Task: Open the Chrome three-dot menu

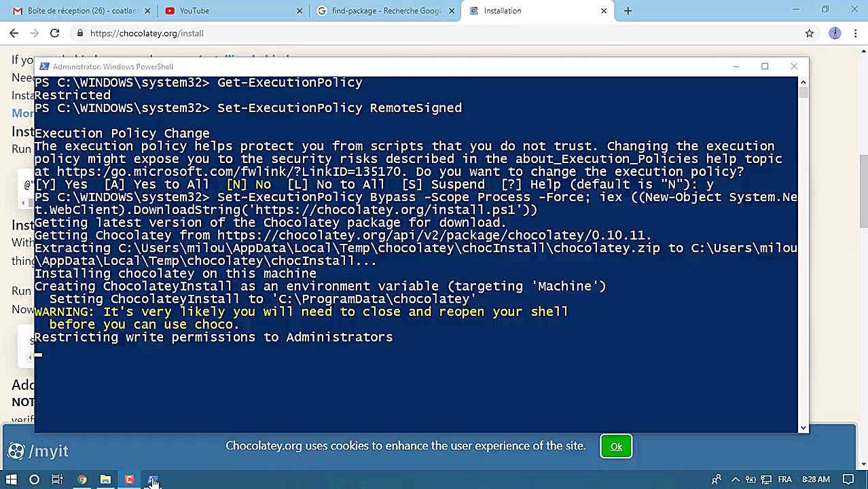Action: (x=856, y=33)
